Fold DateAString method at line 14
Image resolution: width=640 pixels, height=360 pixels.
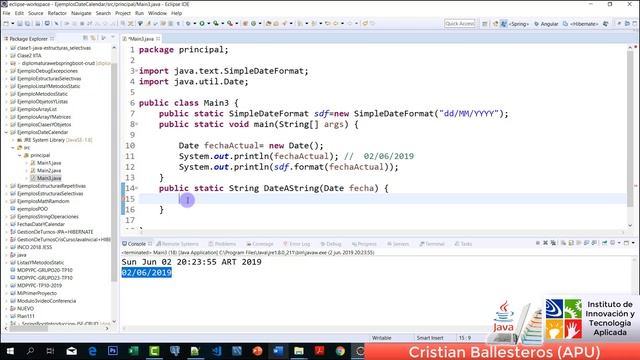[137, 188]
